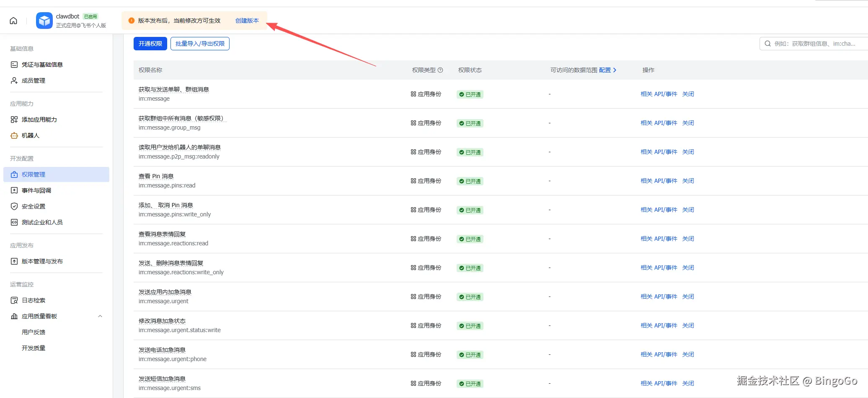Click 应用身份 icon in im:message.pins:read row

413,181
